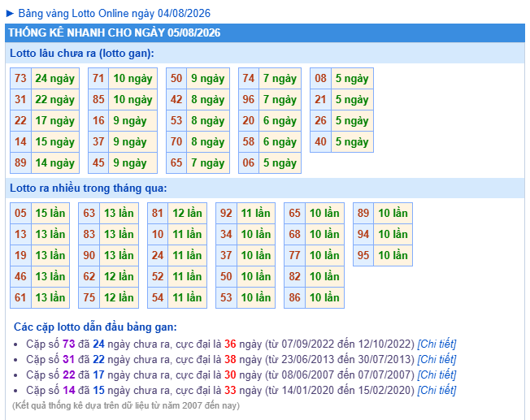This screenshot has width=530, height=420.
Task: Select frequent number 95
Action: [363, 255]
